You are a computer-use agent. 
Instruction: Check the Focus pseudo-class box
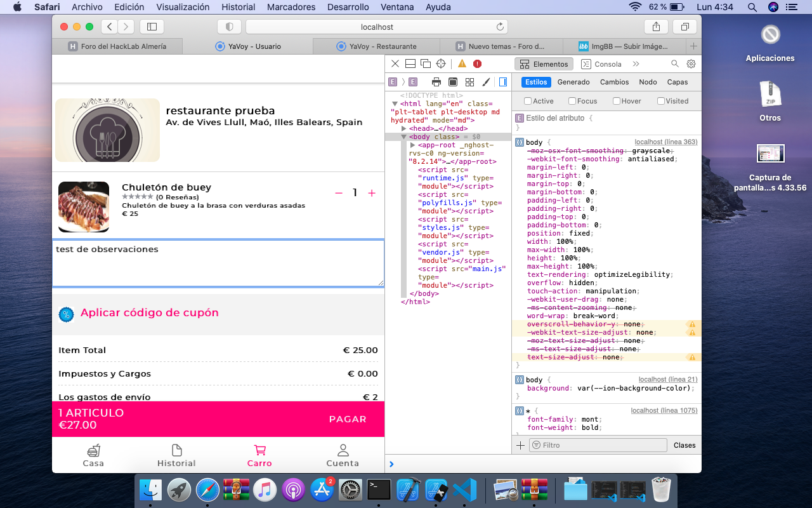[572, 101]
